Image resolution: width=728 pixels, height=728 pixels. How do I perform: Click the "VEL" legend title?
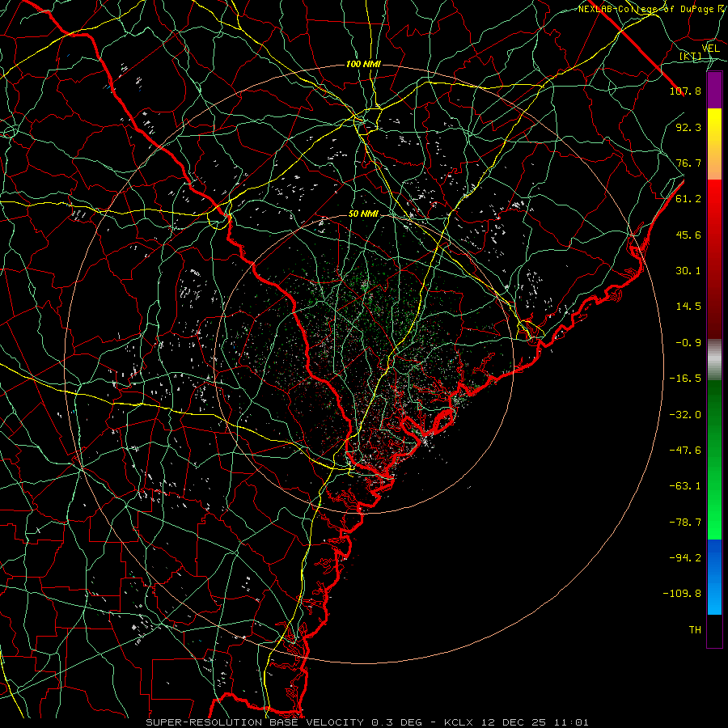[711, 49]
